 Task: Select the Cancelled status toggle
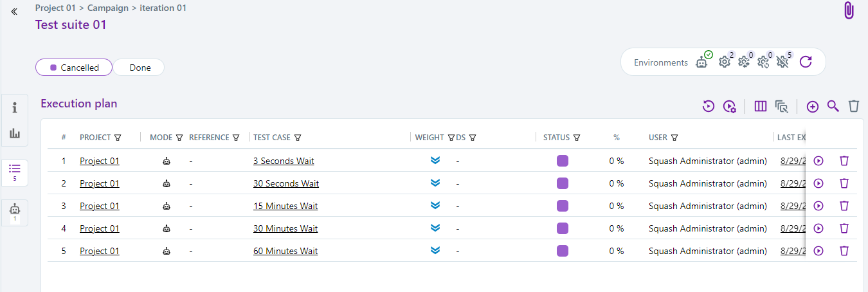74,68
